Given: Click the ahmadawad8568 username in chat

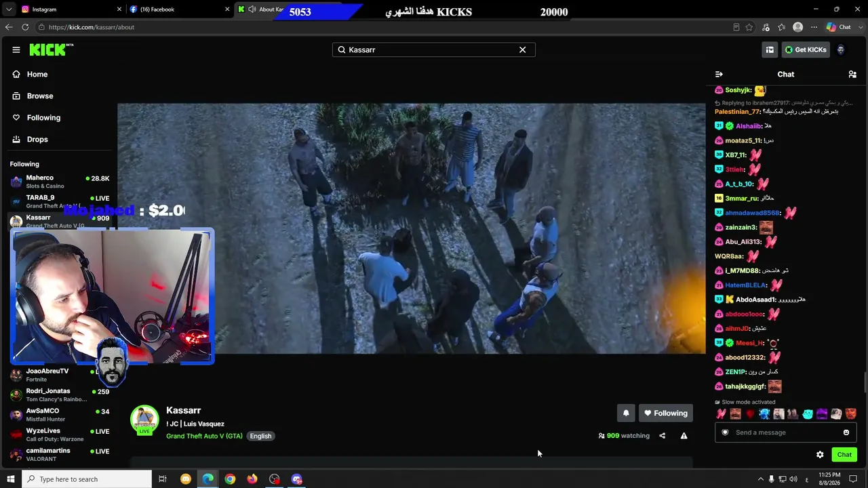Looking at the screenshot, I should point(753,213).
